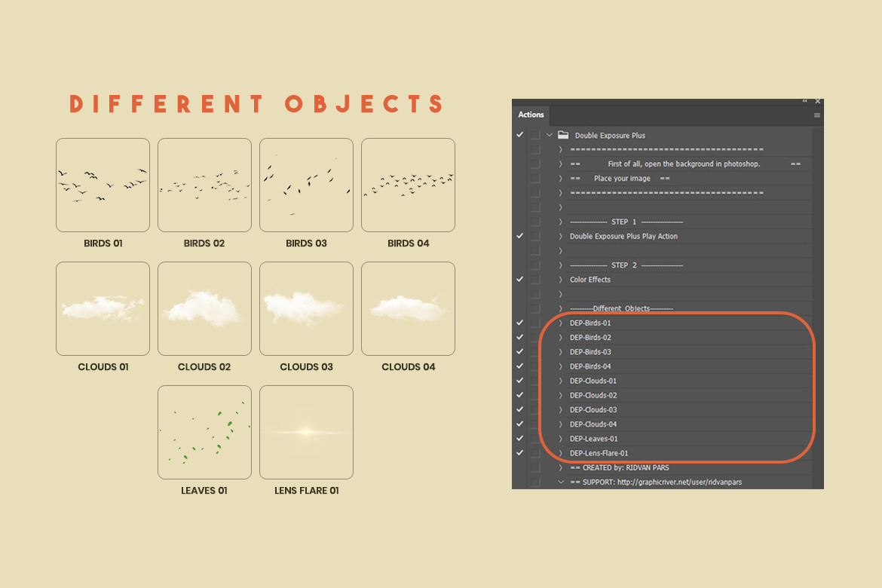The image size is (882, 588).
Task: Expand the Double Exposure Plus Play Action
Action: pyautogui.click(x=560, y=237)
